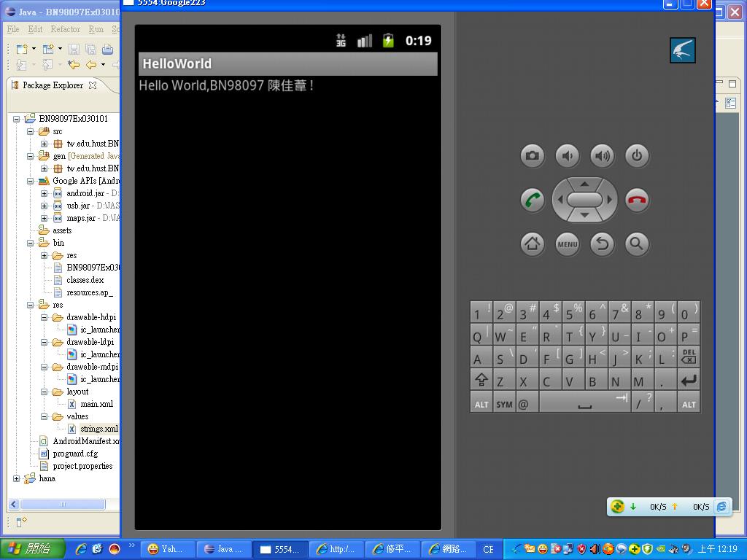The height and width of the screenshot is (560, 747).
Task: Click the Windows Start button
Action: click(x=32, y=549)
